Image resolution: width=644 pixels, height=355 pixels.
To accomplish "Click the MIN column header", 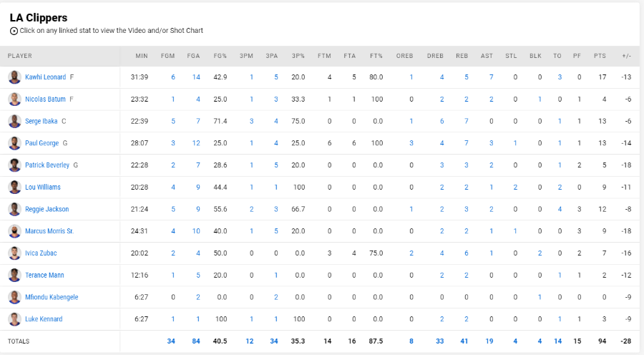I will click(142, 56).
